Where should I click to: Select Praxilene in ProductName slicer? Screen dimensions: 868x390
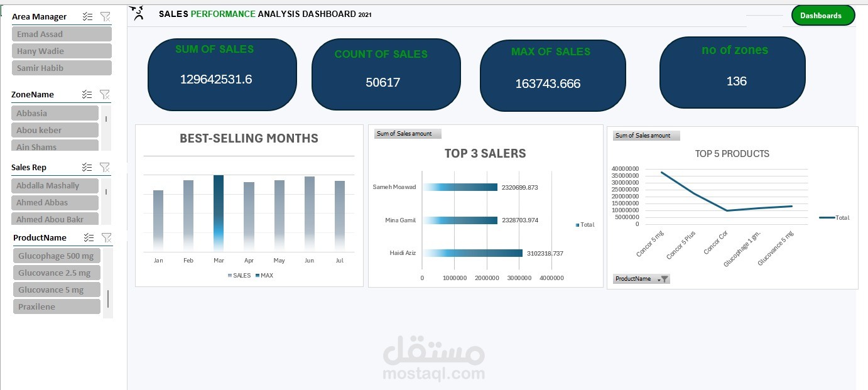click(56, 306)
